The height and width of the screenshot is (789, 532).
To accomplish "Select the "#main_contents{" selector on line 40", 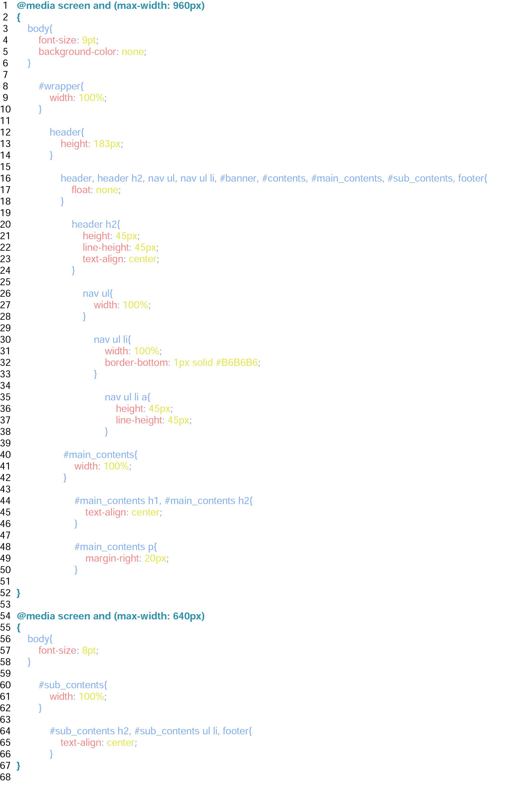I will coord(101,455).
